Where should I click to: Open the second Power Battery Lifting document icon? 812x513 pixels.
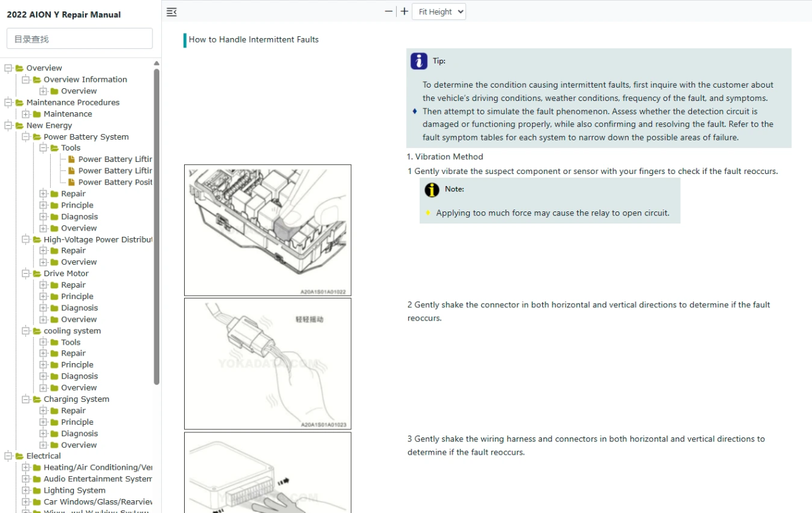coord(72,171)
